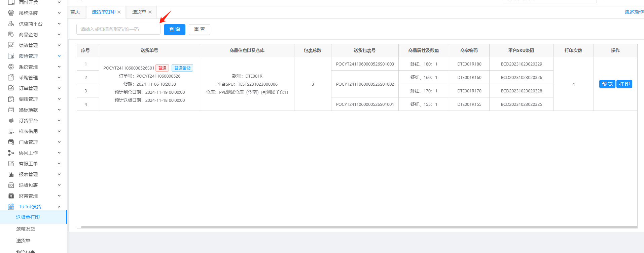Close the 送货单 tab
Screen dimensions: 644x253
coord(150,12)
